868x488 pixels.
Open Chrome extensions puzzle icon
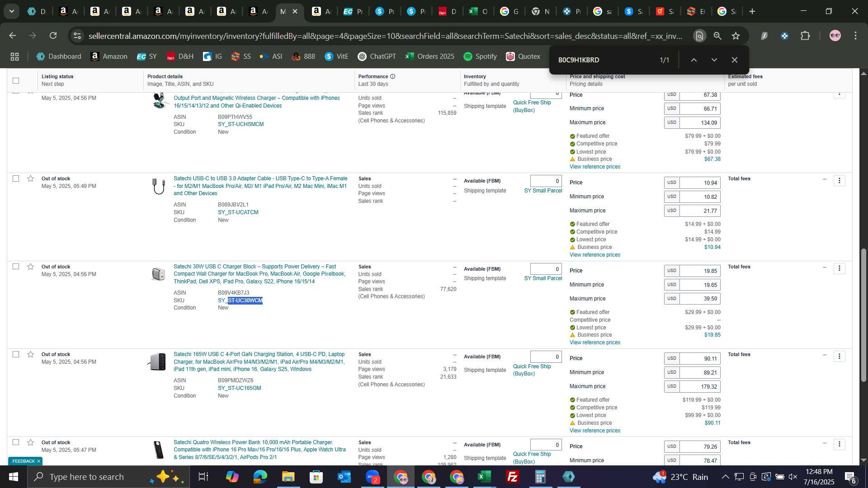[x=805, y=36]
